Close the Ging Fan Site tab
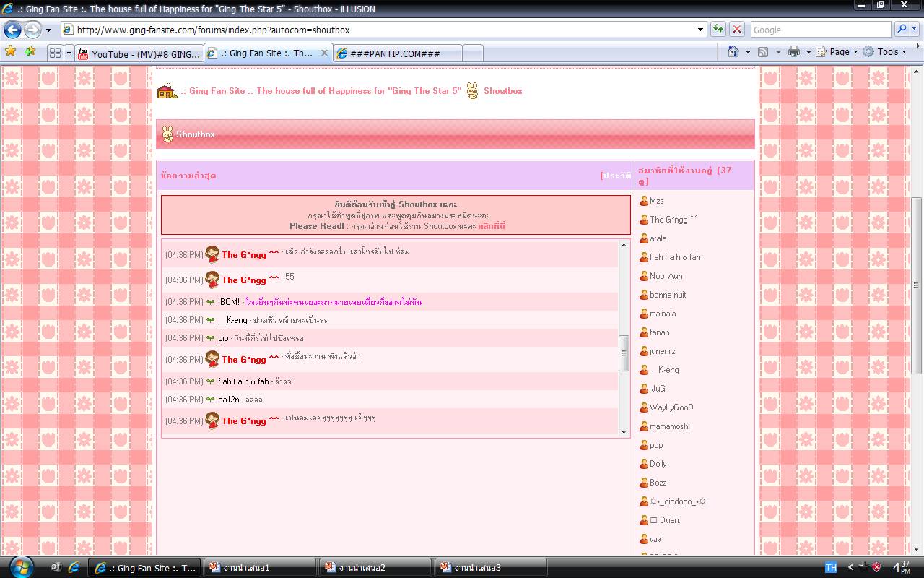This screenshot has height=578, width=924. pos(324,53)
